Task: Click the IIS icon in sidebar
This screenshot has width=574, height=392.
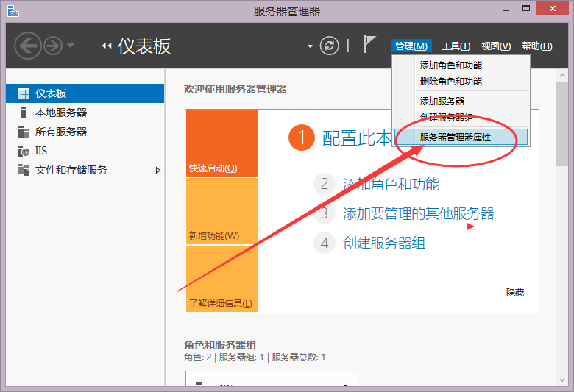Action: click(x=24, y=151)
